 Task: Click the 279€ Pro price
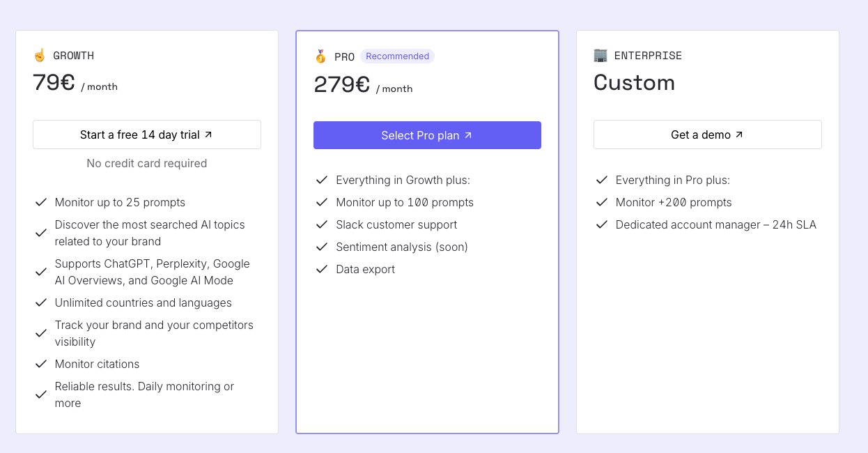coord(341,84)
